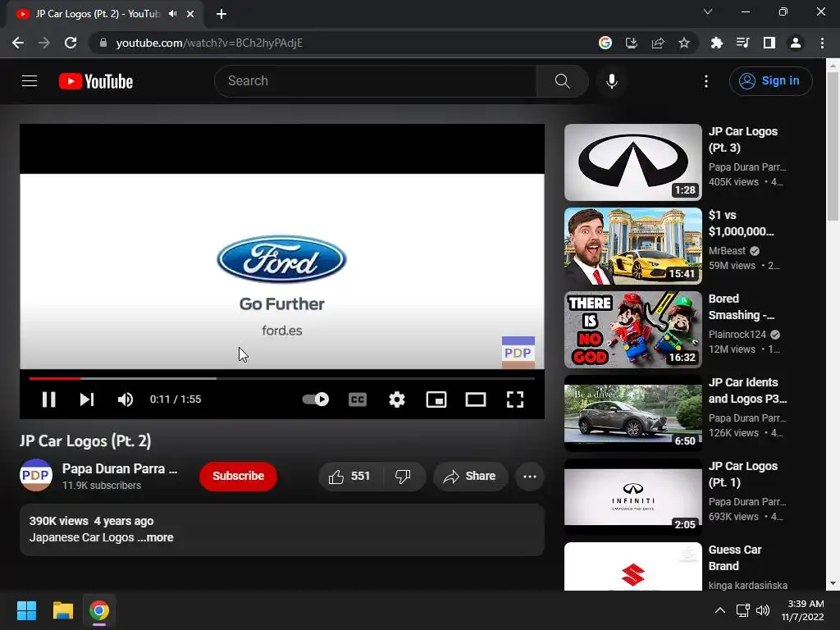The image size is (840, 630).
Task: Share this page from the address bar
Action: pos(658,43)
